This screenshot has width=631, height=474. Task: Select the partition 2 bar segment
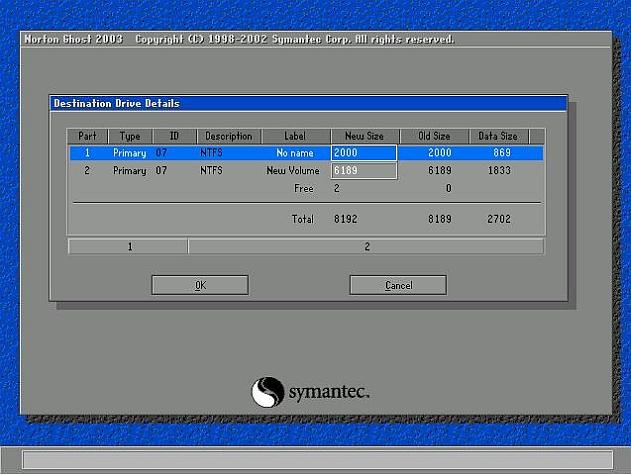coord(366,246)
